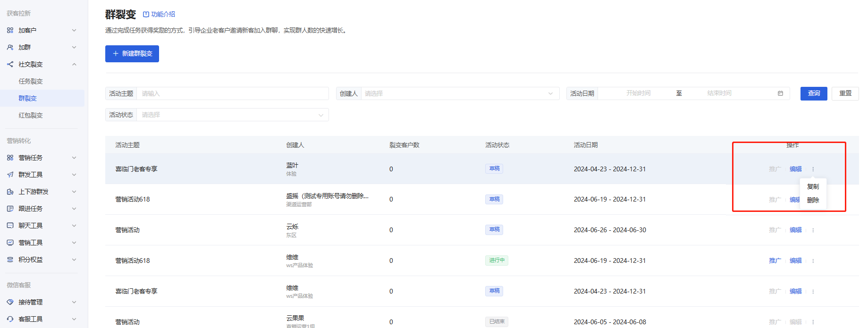The height and width of the screenshot is (328, 868).
Task: Click the 功能介绍 book icon
Action: [146, 14]
